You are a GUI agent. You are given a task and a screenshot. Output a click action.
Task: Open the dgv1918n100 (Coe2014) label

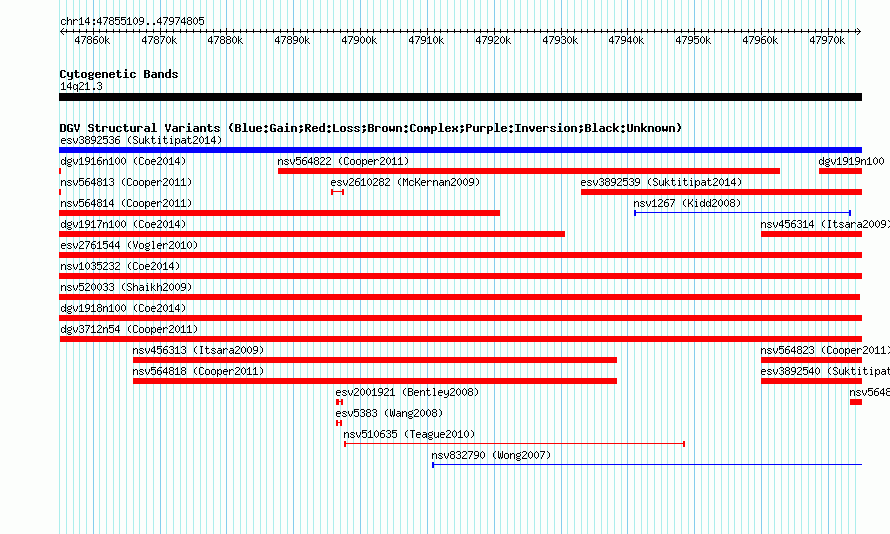tap(123, 308)
